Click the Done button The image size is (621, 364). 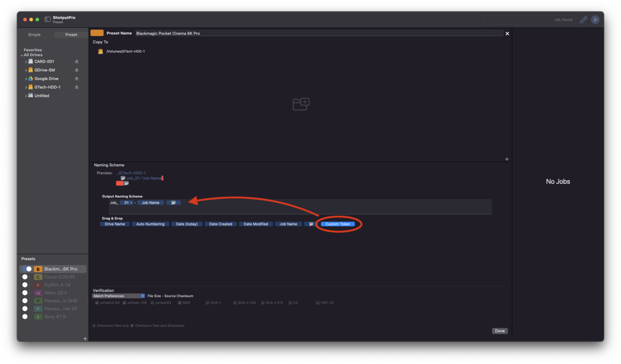(x=499, y=331)
